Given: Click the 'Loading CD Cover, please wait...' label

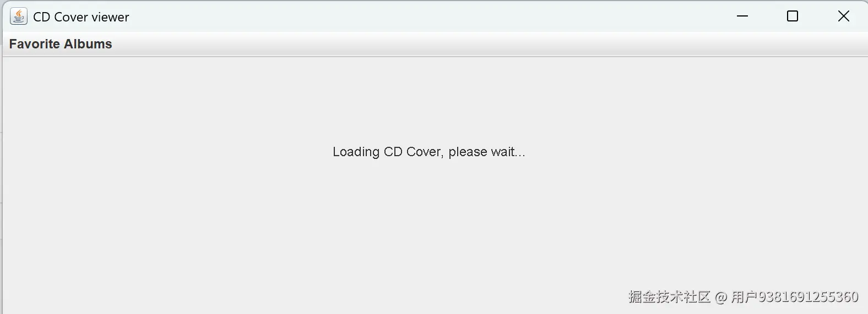Looking at the screenshot, I should point(429,152).
